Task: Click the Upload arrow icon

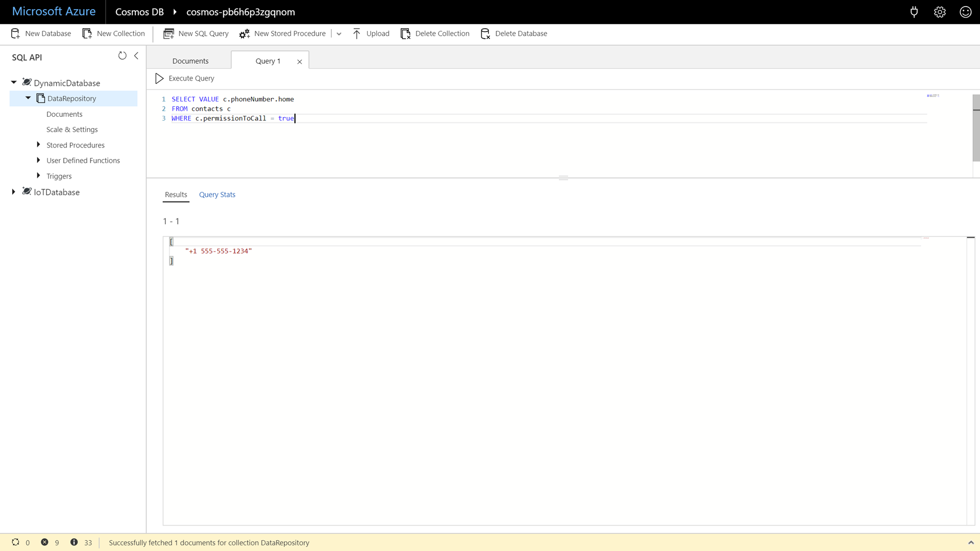Action: [357, 34]
